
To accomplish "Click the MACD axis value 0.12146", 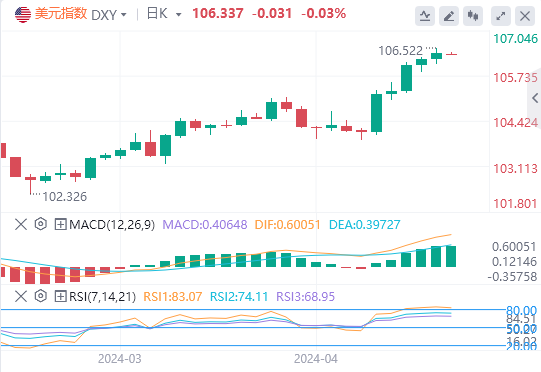I will (514, 262).
